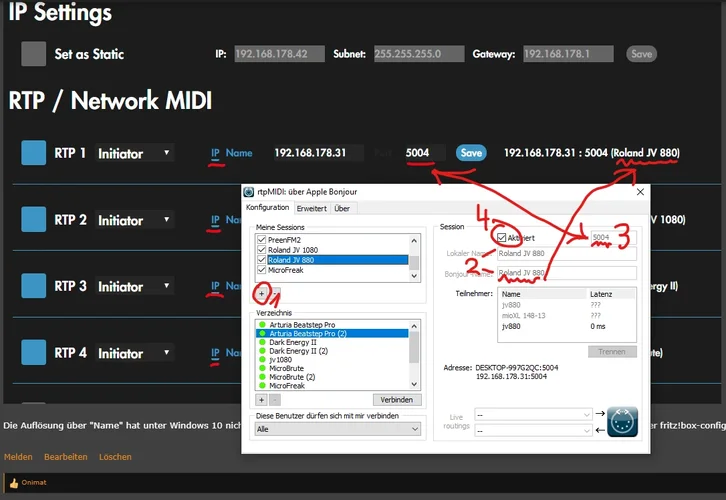Toggle the RTP 2 enable square

(x=33, y=219)
